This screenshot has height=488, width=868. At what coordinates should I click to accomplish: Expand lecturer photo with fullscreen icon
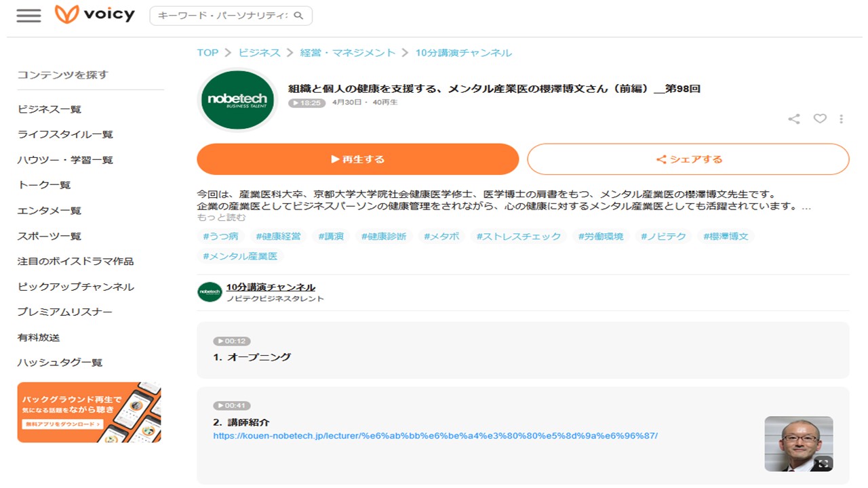pos(823,464)
